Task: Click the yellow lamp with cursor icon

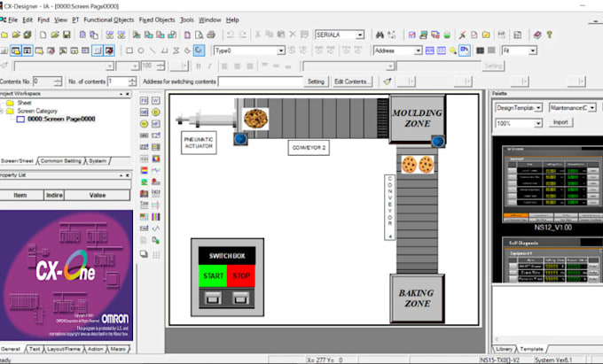Action: [x=453, y=50]
